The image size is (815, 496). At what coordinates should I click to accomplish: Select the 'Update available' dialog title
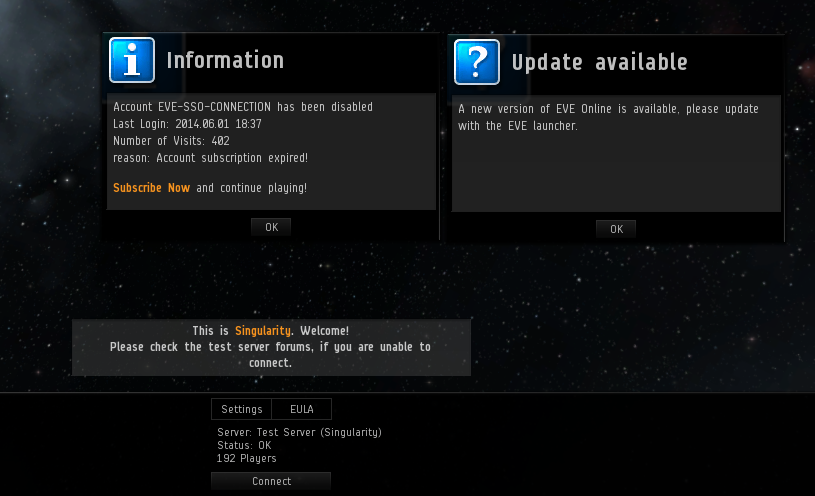point(599,62)
